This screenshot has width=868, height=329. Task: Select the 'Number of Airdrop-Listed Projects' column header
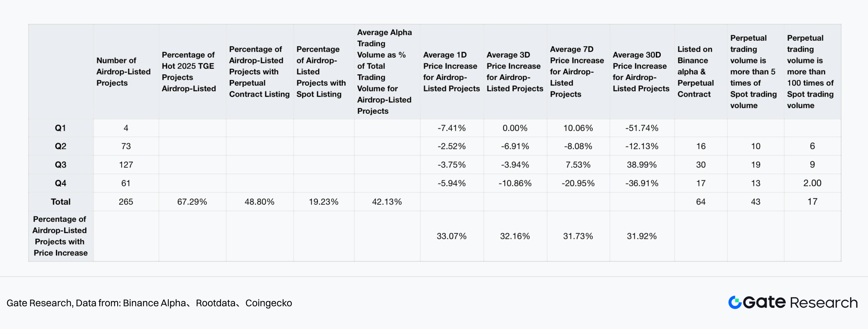pyautogui.click(x=123, y=71)
